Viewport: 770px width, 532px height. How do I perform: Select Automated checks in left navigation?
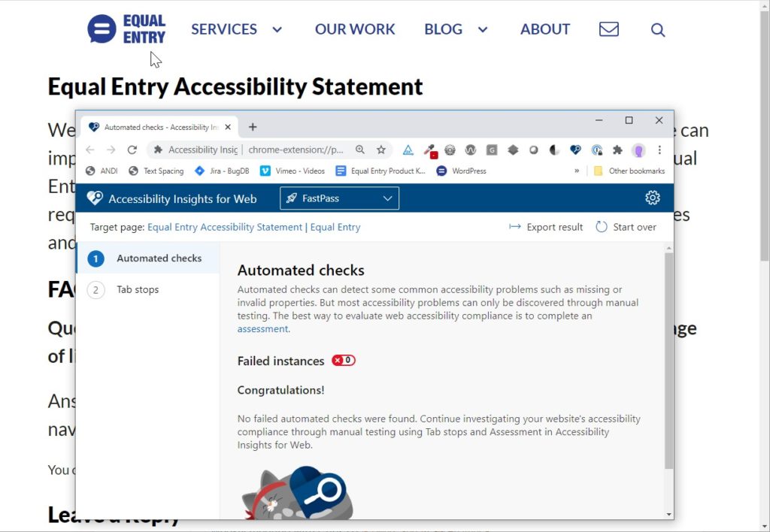[159, 258]
